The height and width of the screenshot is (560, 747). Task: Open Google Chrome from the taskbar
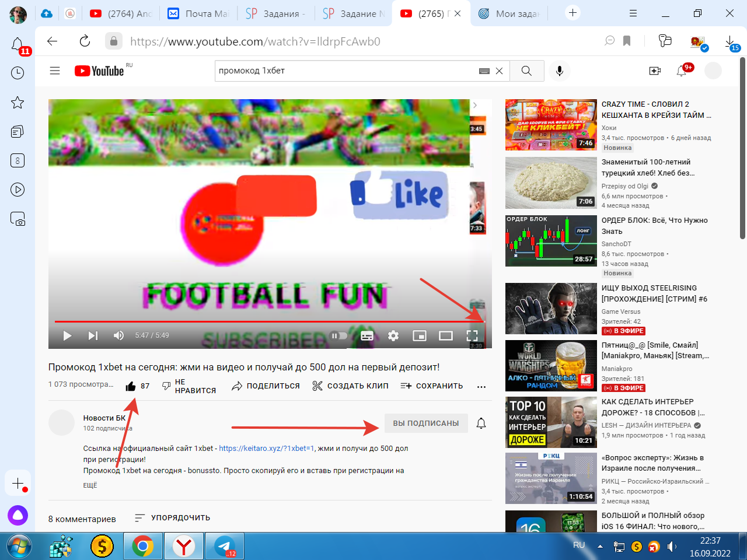coord(143,547)
